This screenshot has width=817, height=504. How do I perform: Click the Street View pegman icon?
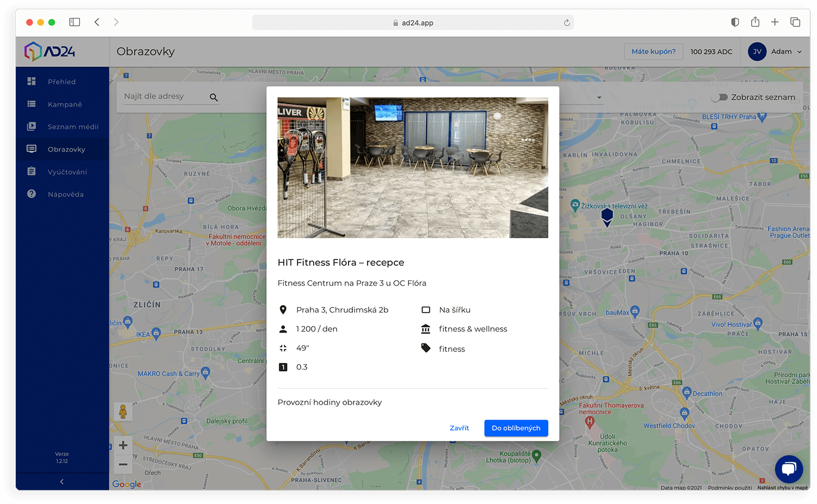tap(123, 411)
